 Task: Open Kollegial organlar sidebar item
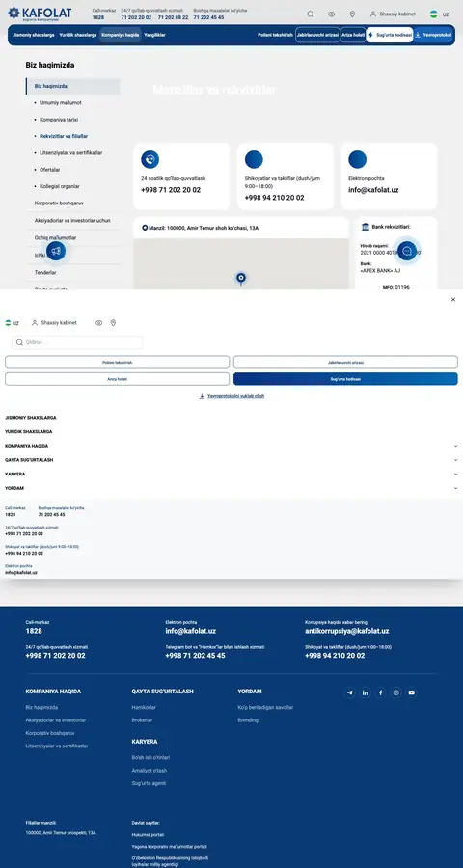pos(60,186)
